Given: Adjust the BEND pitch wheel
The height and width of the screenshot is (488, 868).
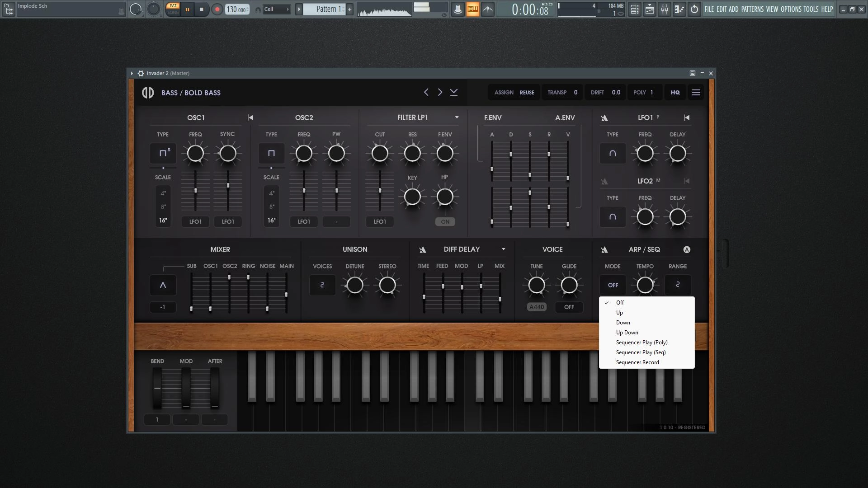Looking at the screenshot, I should tap(157, 388).
